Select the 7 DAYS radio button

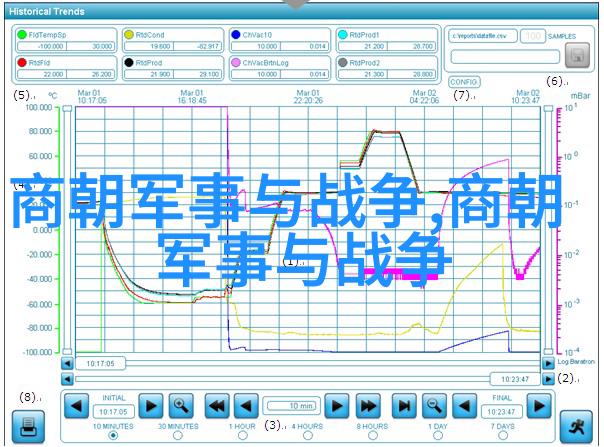pos(503,435)
